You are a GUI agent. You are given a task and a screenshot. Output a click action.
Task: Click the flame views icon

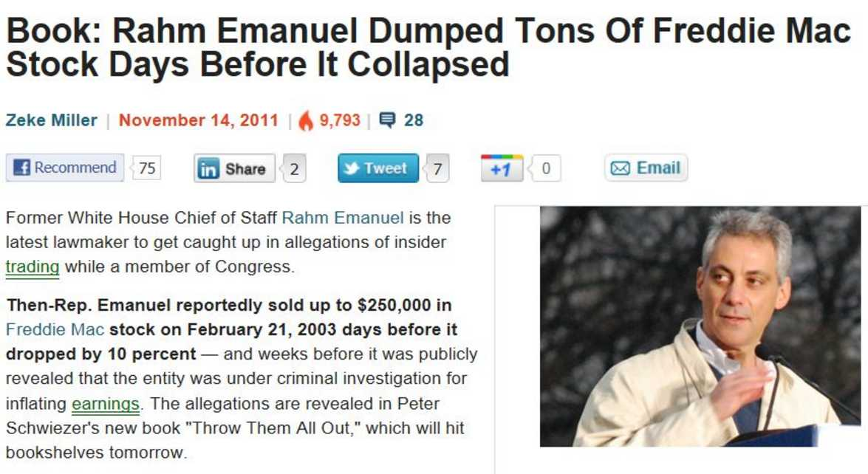coord(306,120)
